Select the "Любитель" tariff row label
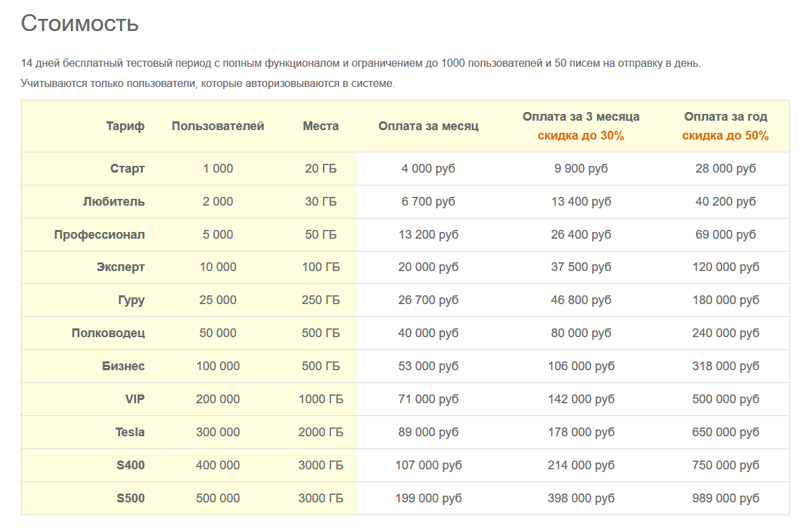 (x=114, y=202)
